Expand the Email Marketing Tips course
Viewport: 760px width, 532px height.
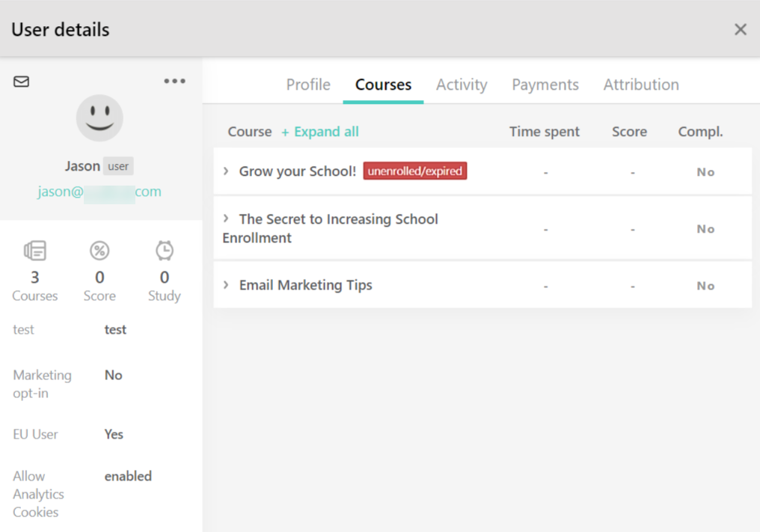tap(227, 285)
